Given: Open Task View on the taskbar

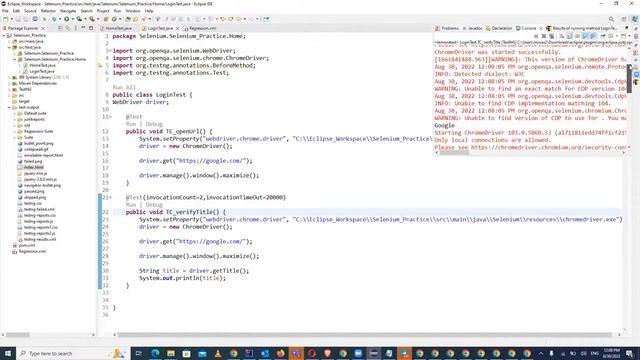Looking at the screenshot, I should [x=138, y=353].
